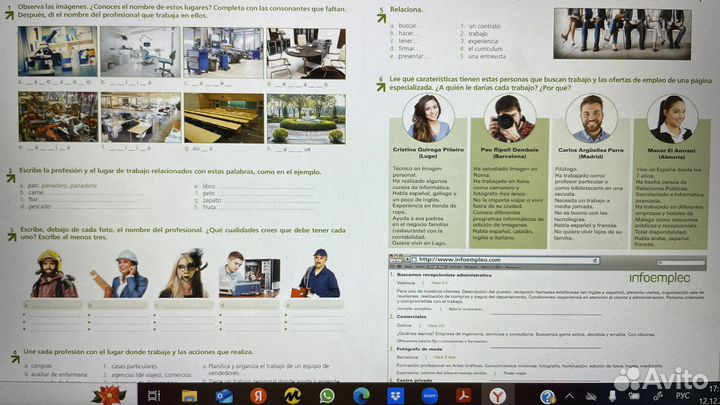Image resolution: width=720 pixels, height=405 pixels.
Task: Click the 'Relaciona' exercise 5 heading
Action: [x=407, y=9]
